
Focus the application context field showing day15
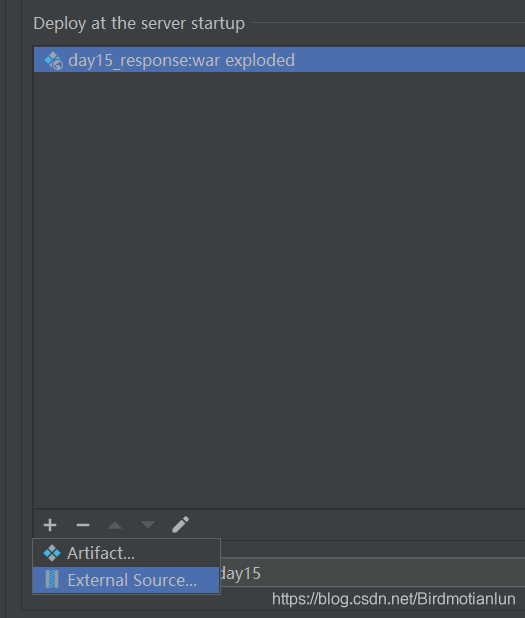click(x=372, y=573)
